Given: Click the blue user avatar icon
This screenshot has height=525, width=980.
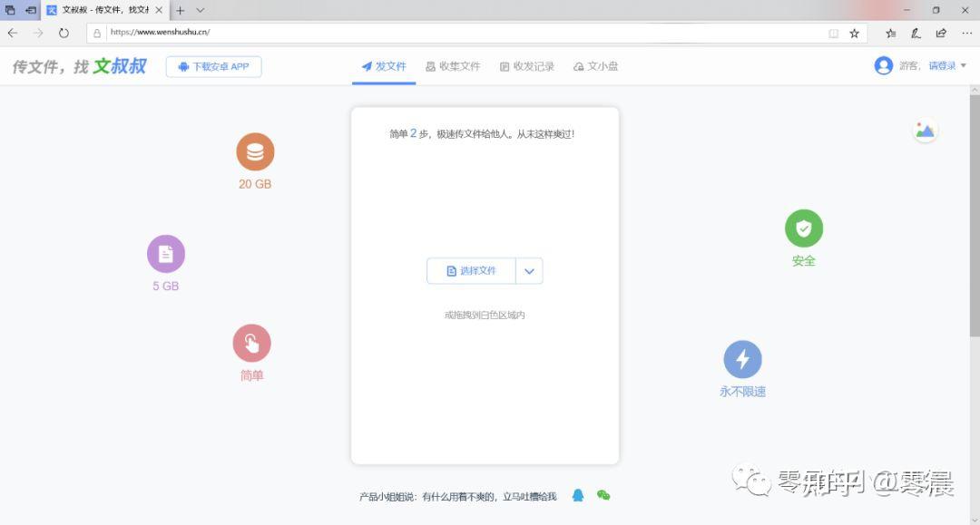Looking at the screenshot, I should (885, 65).
